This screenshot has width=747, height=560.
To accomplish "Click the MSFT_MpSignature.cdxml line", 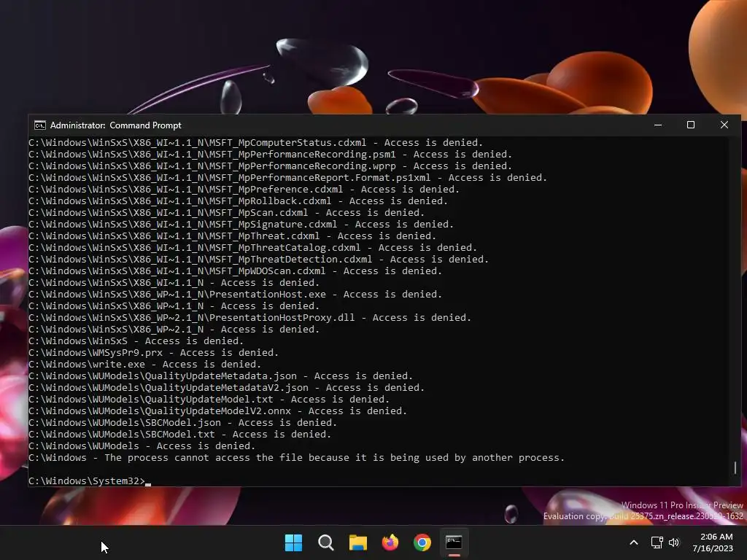I will [241, 225].
